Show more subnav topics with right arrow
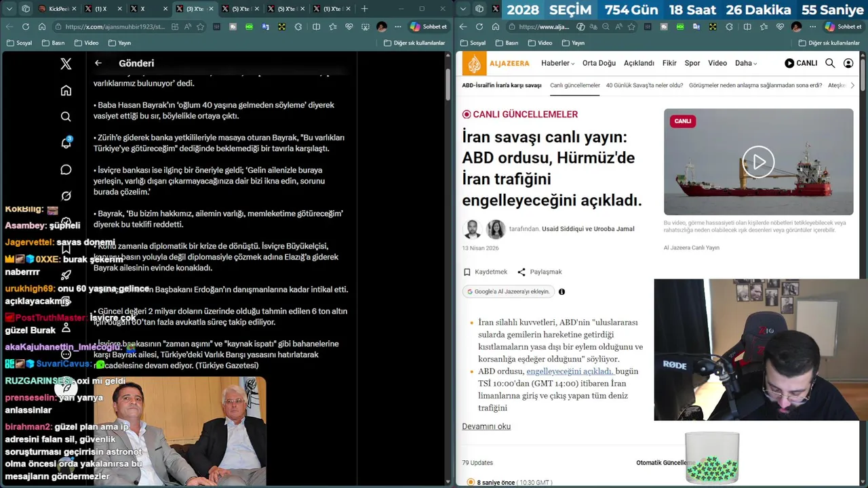This screenshot has height=488, width=868. tap(852, 85)
